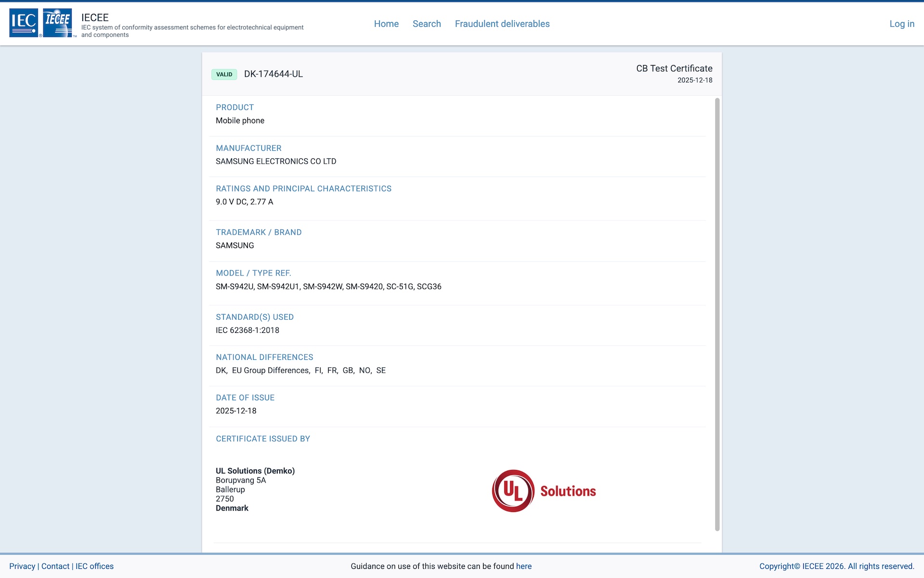Image resolution: width=924 pixels, height=578 pixels.
Task: Click the guidance 'here' link
Action: (x=524, y=566)
